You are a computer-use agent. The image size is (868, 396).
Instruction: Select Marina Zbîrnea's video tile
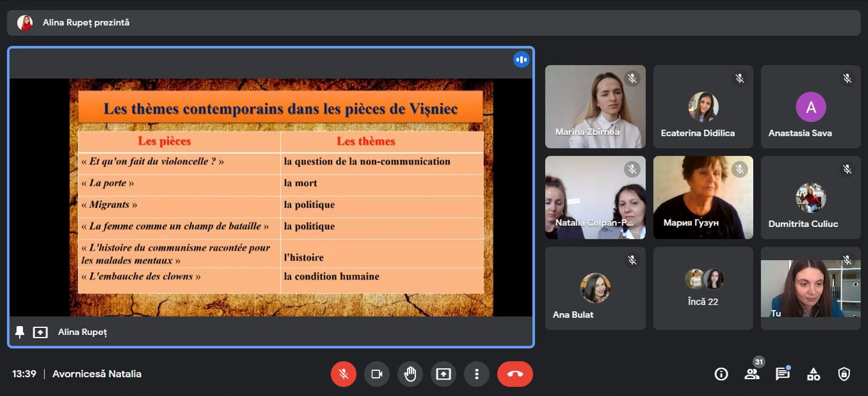[x=595, y=107]
